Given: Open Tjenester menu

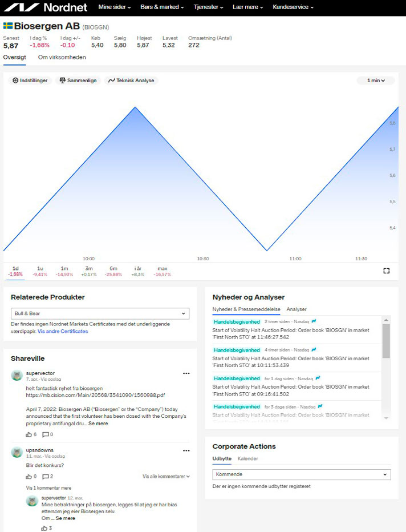Looking at the screenshot, I should (209, 7).
